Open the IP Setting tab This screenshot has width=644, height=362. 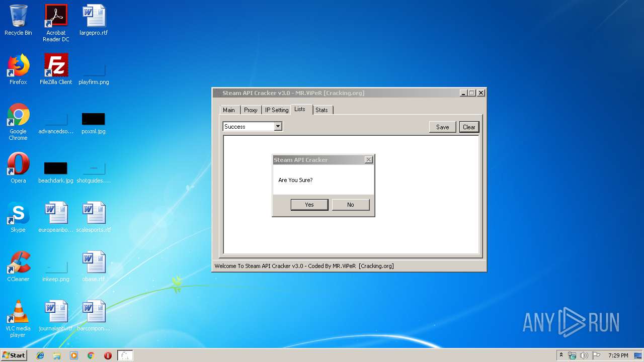277,110
